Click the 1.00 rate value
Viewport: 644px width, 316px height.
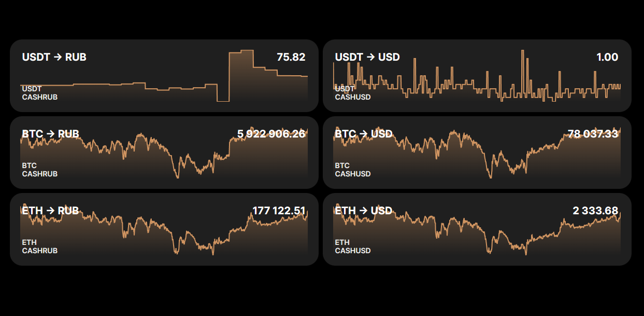[607, 57]
